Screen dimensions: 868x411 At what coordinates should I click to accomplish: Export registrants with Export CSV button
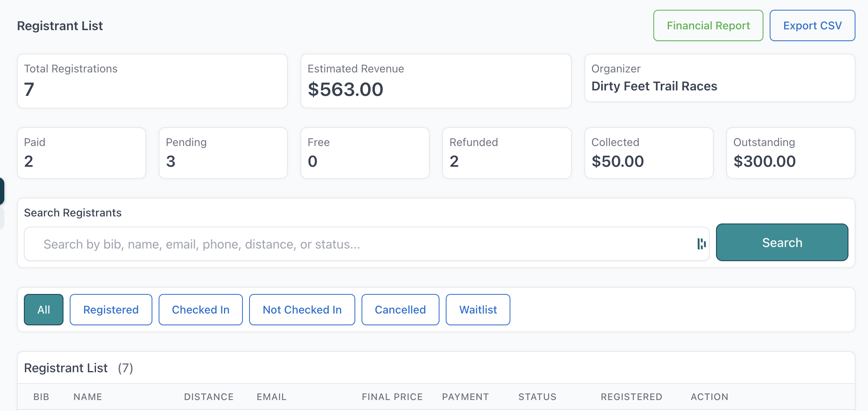812,25
